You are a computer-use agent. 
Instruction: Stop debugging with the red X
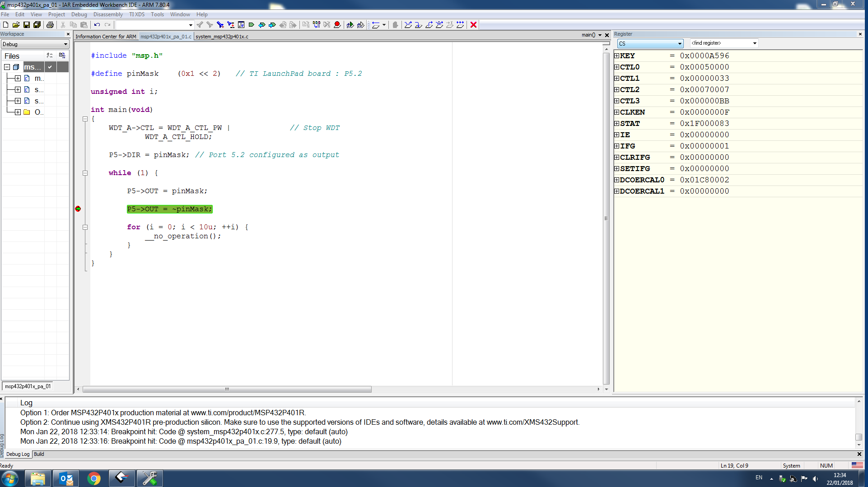pos(473,25)
